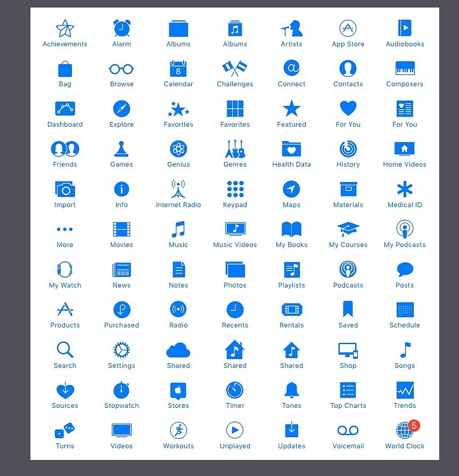Viewport: 459px width, 476px height.
Task: Open World Clock globe with badge
Action: 407,429
